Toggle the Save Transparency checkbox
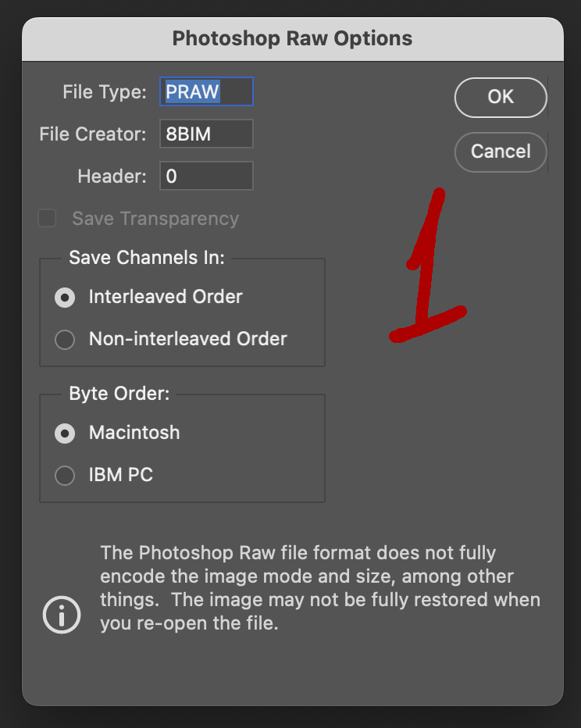This screenshot has height=728, width=581. pos(47,219)
